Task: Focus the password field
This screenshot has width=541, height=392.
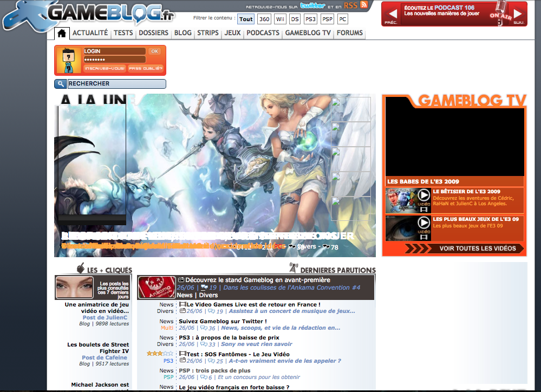Action: coord(114,60)
